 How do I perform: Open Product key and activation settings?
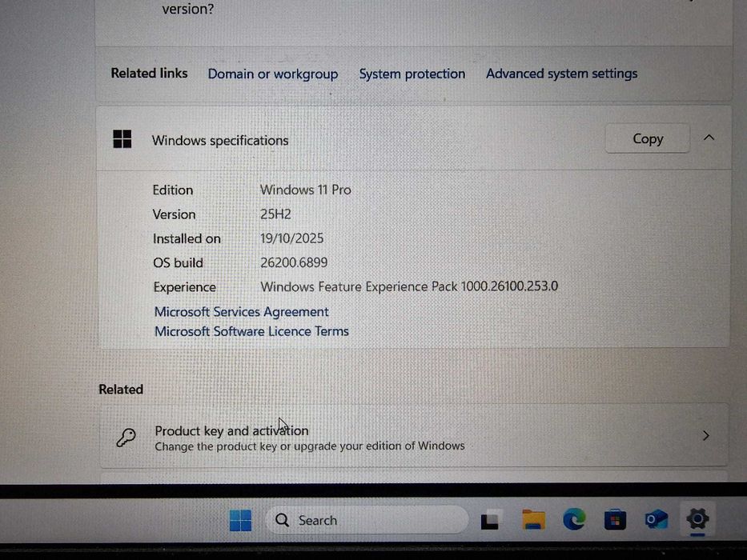click(x=413, y=436)
